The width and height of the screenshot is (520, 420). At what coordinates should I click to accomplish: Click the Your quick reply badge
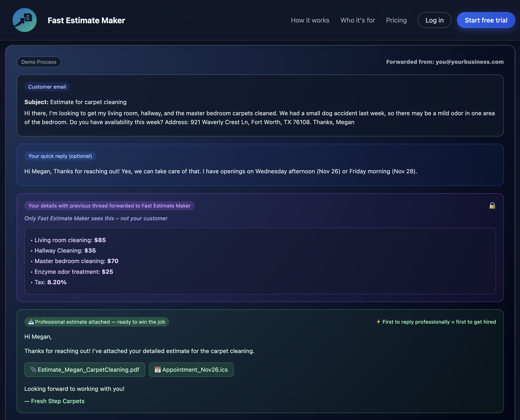click(60, 156)
